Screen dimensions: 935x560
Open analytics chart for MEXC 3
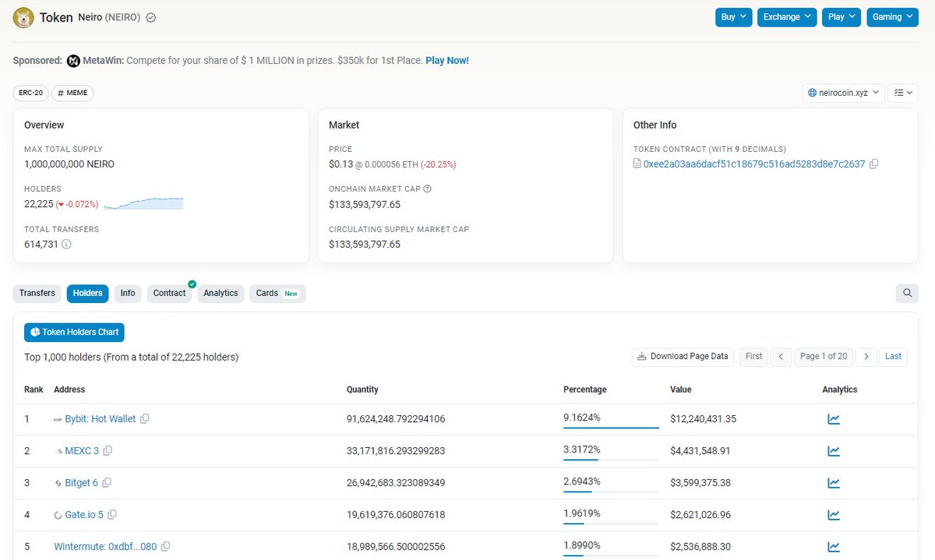pos(834,451)
